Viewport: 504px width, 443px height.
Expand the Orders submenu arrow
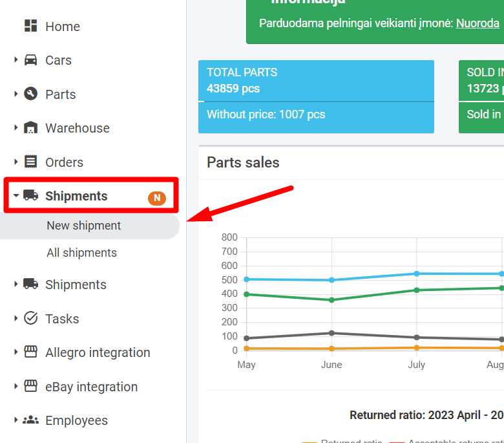click(16, 162)
